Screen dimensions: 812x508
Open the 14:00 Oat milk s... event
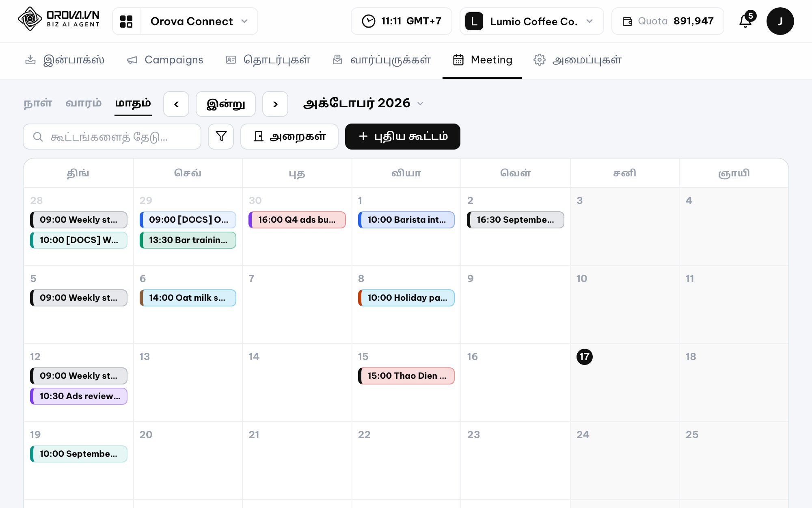(188, 298)
